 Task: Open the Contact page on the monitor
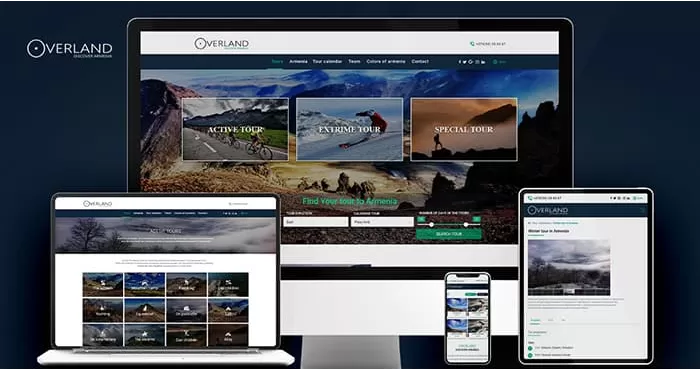point(420,62)
